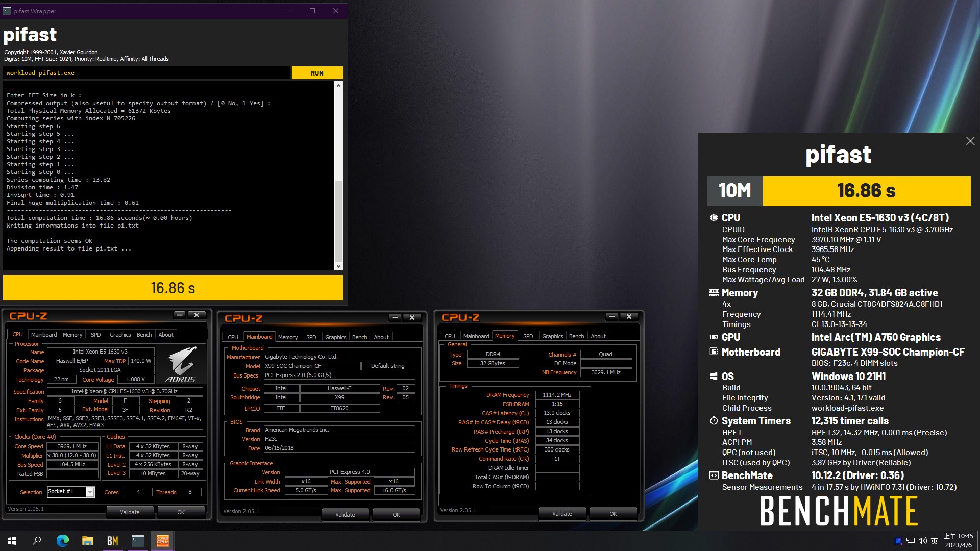Click Validate in the left CPU-Z window

point(130,512)
